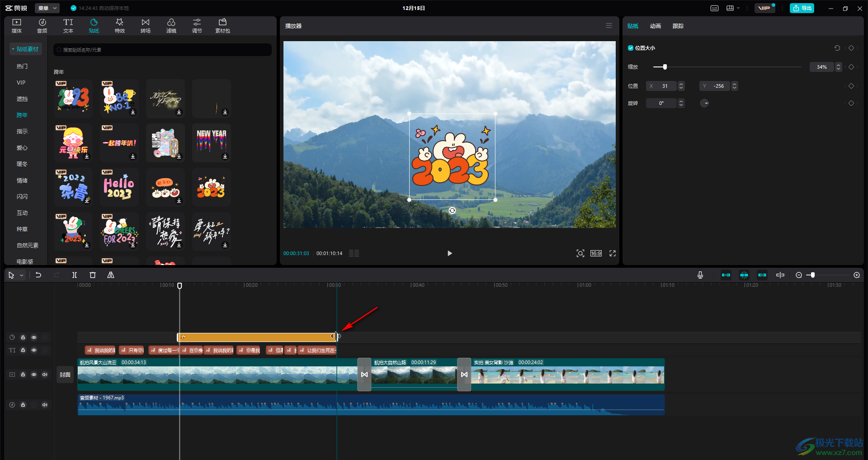868x460 pixels.
Task: Open the 滤镜 filters panel
Action: pyautogui.click(x=171, y=26)
